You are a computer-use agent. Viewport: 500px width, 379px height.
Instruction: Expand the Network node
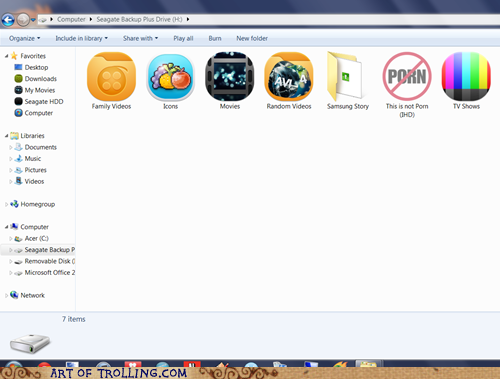(6, 295)
